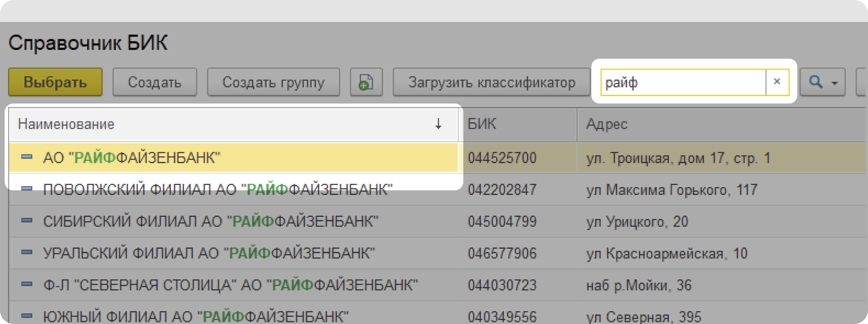Sort by the БИК column header
Screen dimensions: 868x324
click(482, 124)
